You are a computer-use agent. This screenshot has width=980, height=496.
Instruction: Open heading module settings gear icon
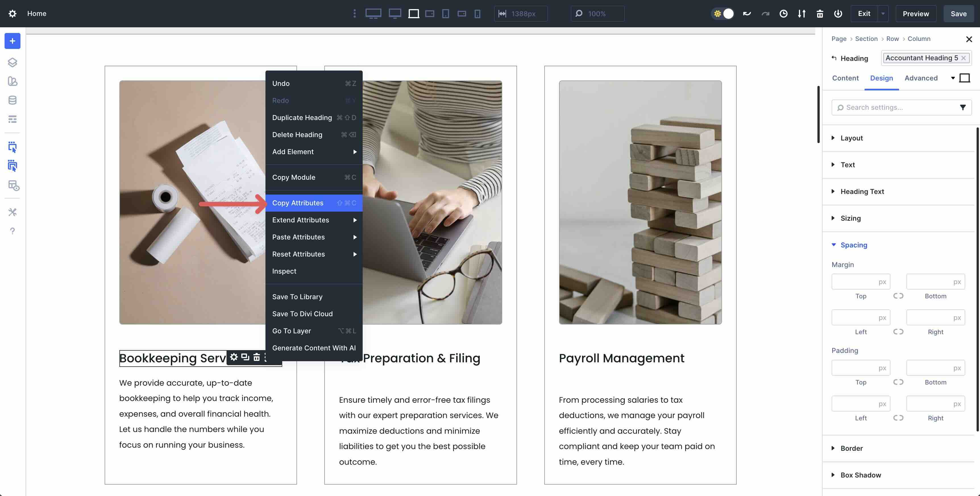[x=234, y=357]
